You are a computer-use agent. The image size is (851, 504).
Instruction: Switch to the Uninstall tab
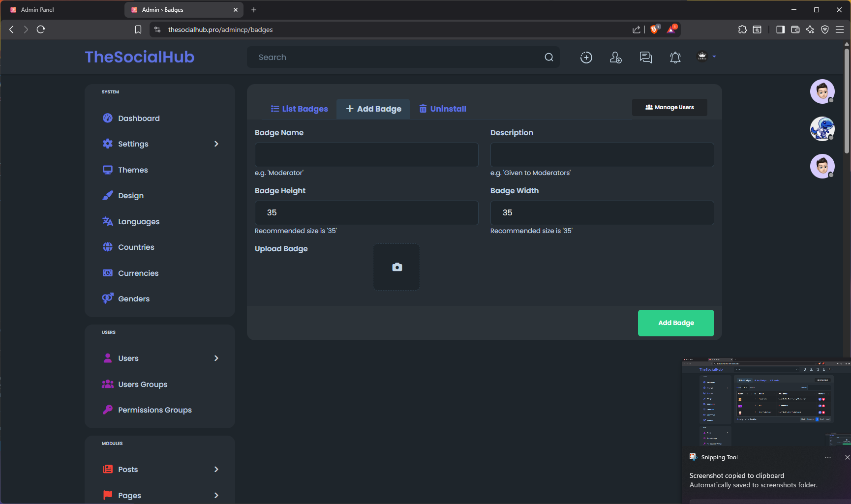click(442, 109)
